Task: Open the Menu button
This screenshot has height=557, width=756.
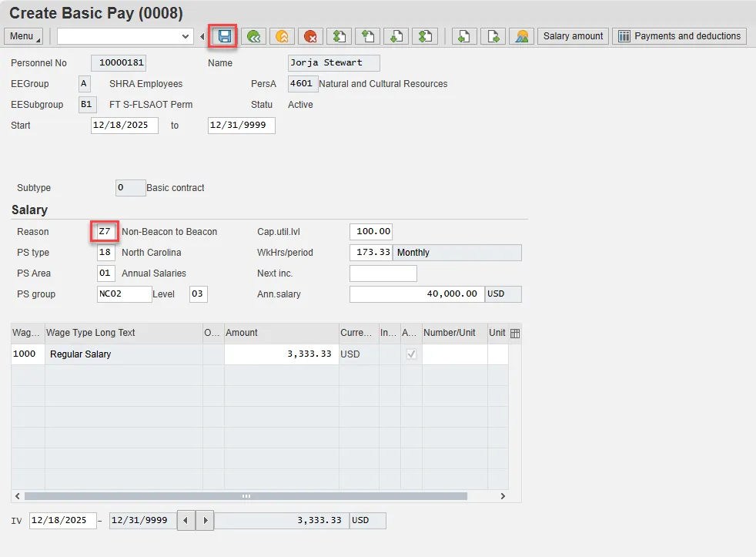Action: click(x=24, y=36)
